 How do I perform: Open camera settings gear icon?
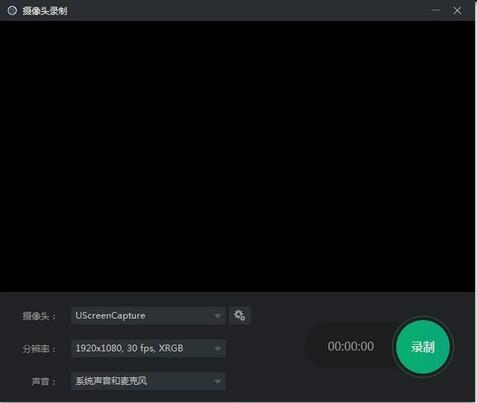point(240,315)
